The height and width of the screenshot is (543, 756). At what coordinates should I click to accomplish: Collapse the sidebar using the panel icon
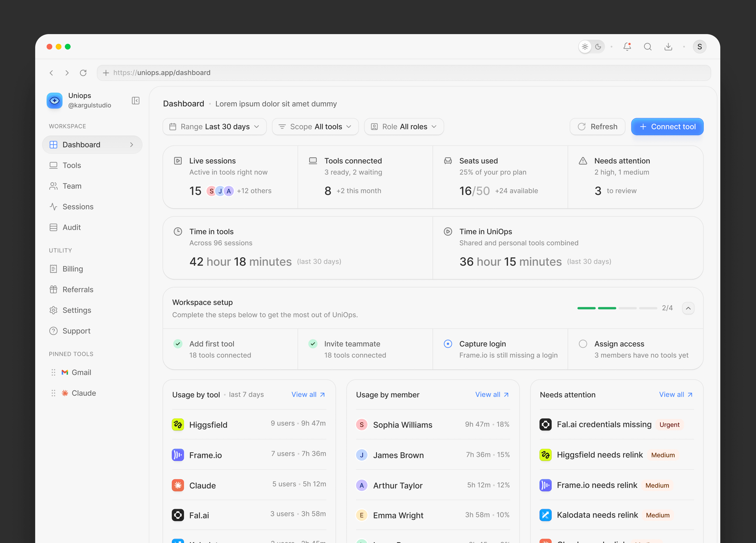[135, 101]
